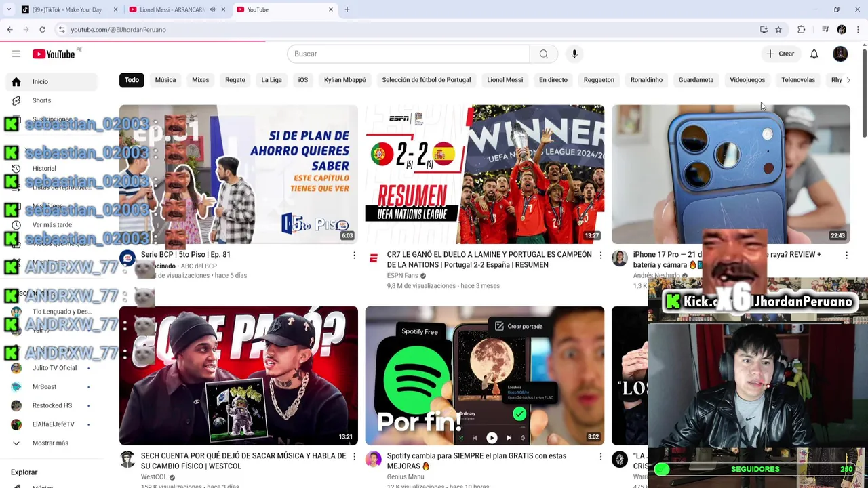The image size is (868, 488).
Task: Open Historial in the sidebar
Action: 44,168
